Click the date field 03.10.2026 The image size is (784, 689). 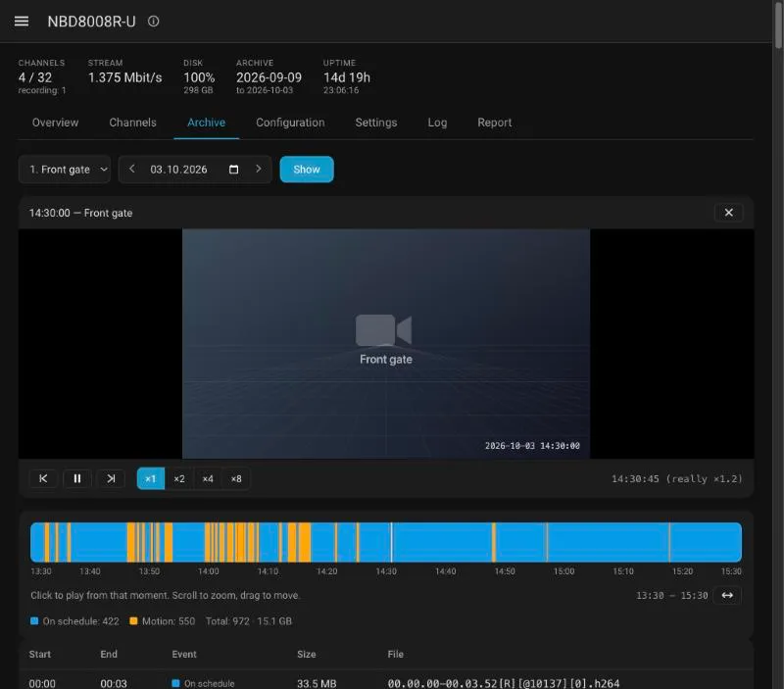point(178,169)
